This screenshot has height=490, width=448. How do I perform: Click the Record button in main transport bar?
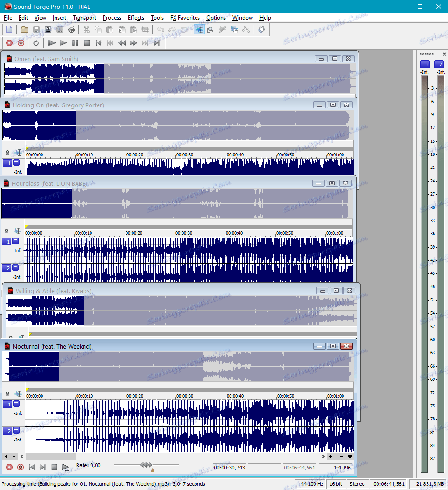pyautogui.click(x=9, y=43)
